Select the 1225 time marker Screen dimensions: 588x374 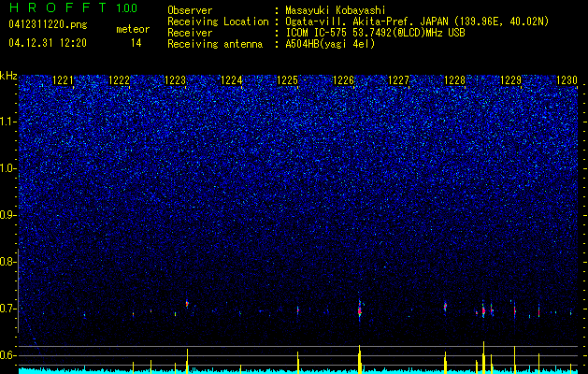(x=287, y=80)
